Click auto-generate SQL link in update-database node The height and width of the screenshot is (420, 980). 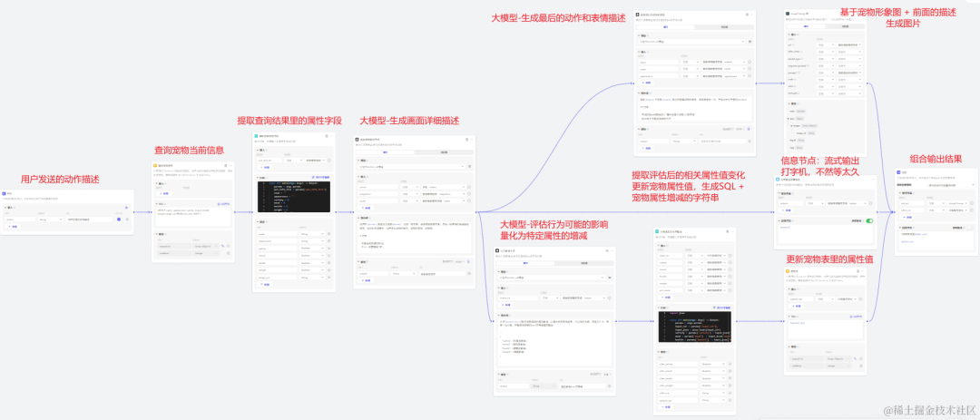pyautogui.click(x=857, y=317)
